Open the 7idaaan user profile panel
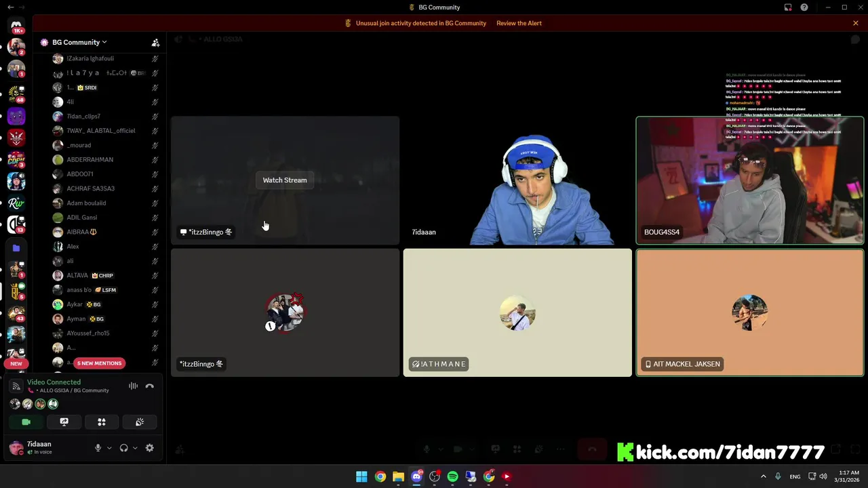This screenshot has height=488, width=868. tap(47, 448)
